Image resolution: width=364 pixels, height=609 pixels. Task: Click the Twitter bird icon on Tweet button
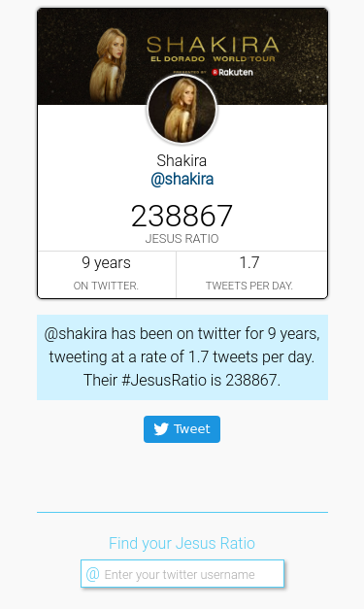coord(161,428)
